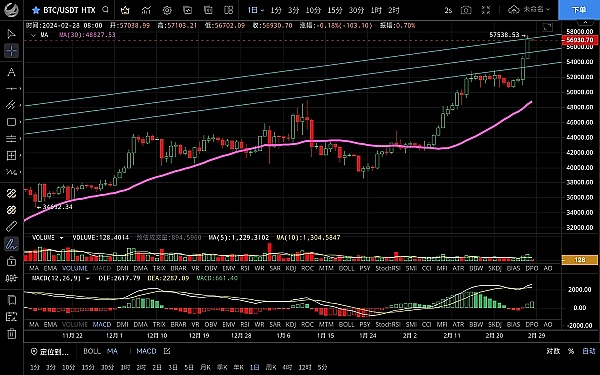Select the 15分 timeframe in top bar

pos(335,10)
